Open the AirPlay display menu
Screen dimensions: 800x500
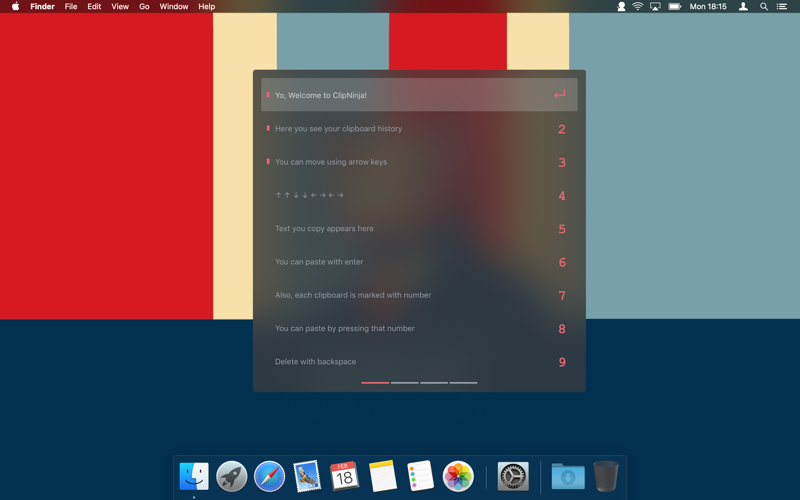click(655, 6)
